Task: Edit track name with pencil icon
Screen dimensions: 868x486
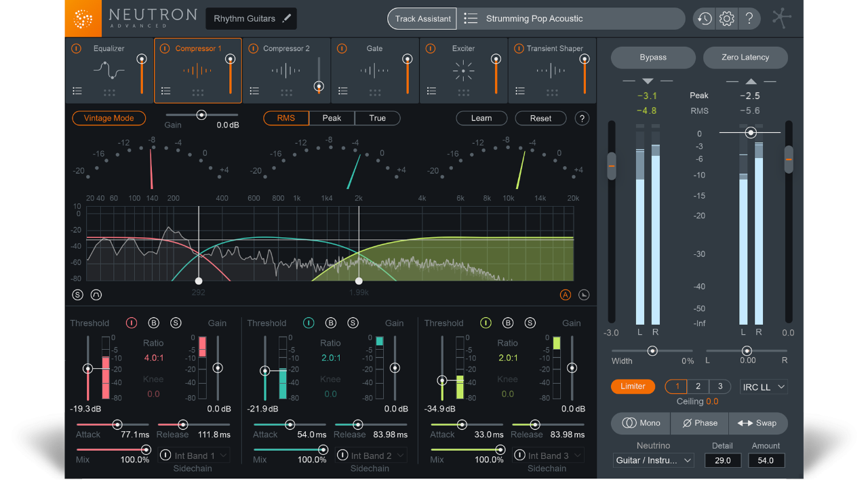Action: [x=287, y=19]
